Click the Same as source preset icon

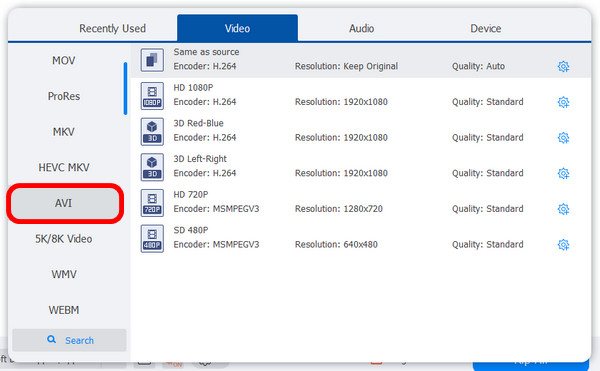click(x=152, y=60)
